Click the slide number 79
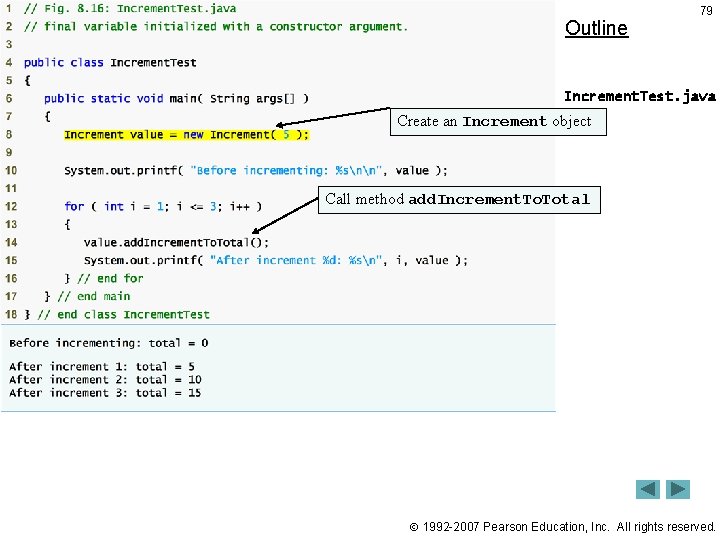This screenshot has width=720, height=540. click(706, 11)
